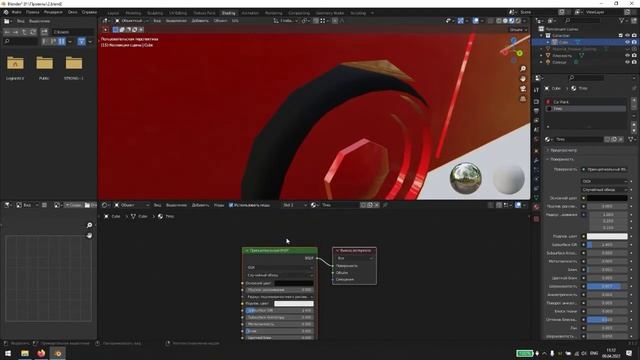Select rendered viewport shading

[518, 20]
